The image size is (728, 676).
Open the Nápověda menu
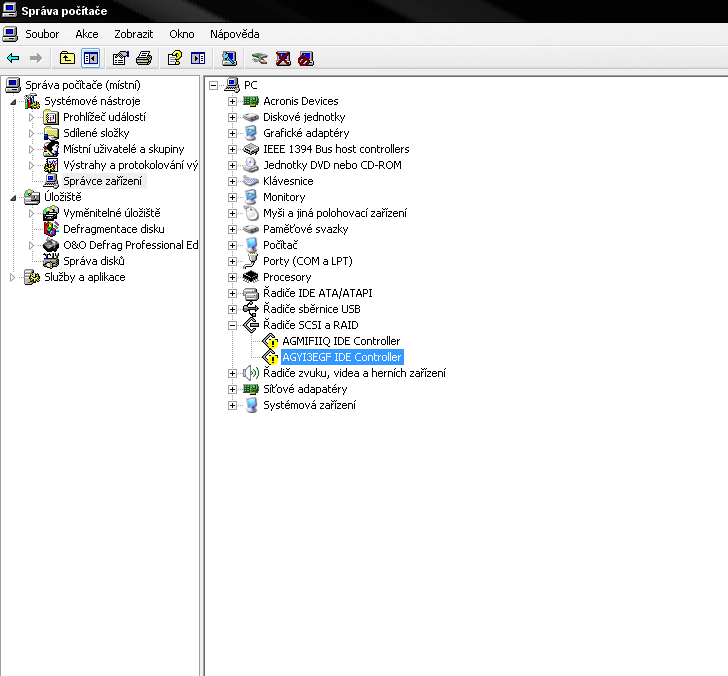(x=234, y=34)
